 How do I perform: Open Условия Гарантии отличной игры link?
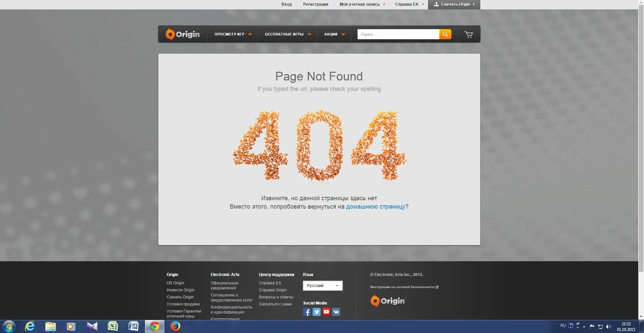pyautogui.click(x=184, y=314)
